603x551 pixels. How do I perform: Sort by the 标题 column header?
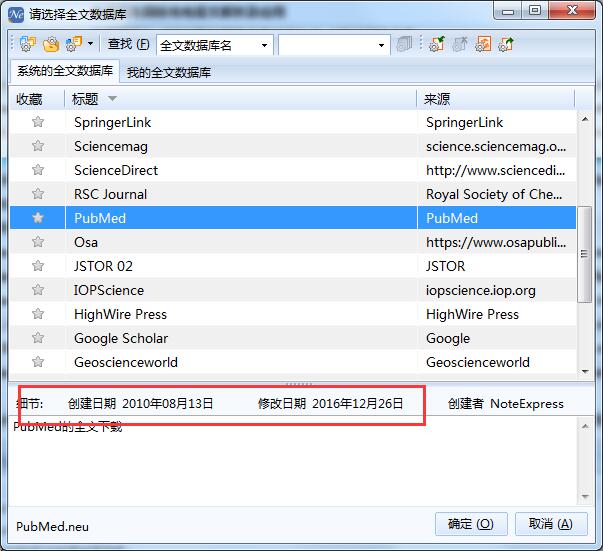pos(241,100)
